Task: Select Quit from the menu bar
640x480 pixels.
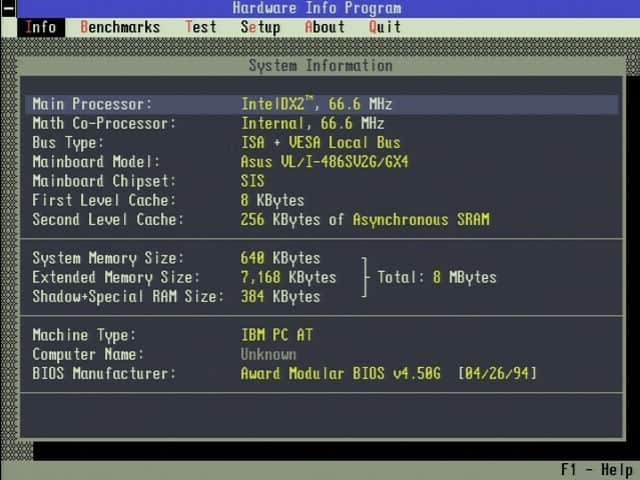Action: [384, 27]
